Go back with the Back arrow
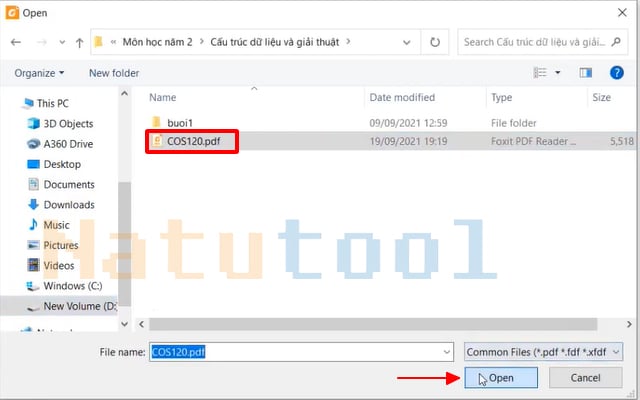Viewport: 640px width, 400px height. click(16, 42)
